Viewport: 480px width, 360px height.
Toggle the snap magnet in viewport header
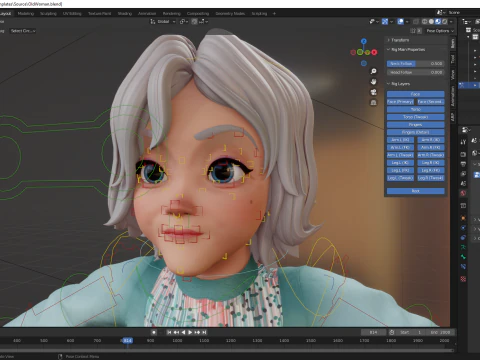point(194,21)
